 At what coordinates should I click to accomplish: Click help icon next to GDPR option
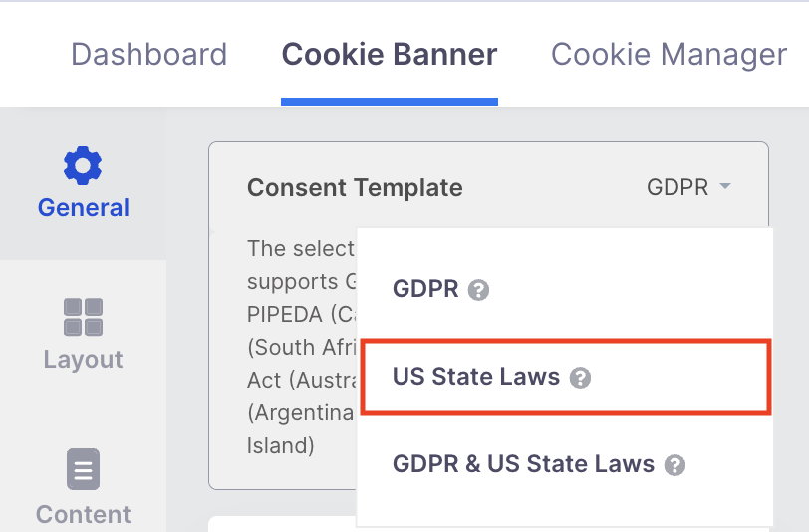point(478,290)
